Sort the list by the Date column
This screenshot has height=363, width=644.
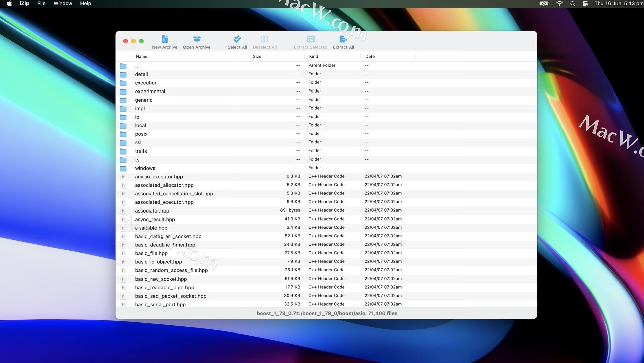point(388,56)
